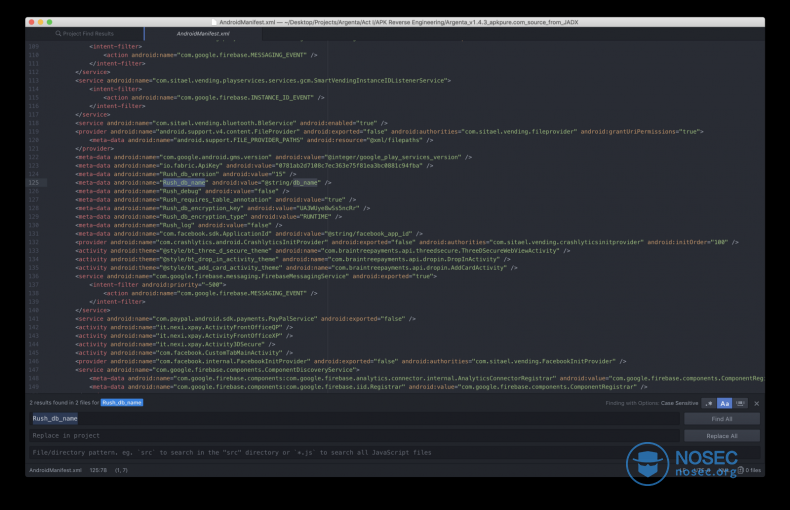Click the Find All button

721,419
